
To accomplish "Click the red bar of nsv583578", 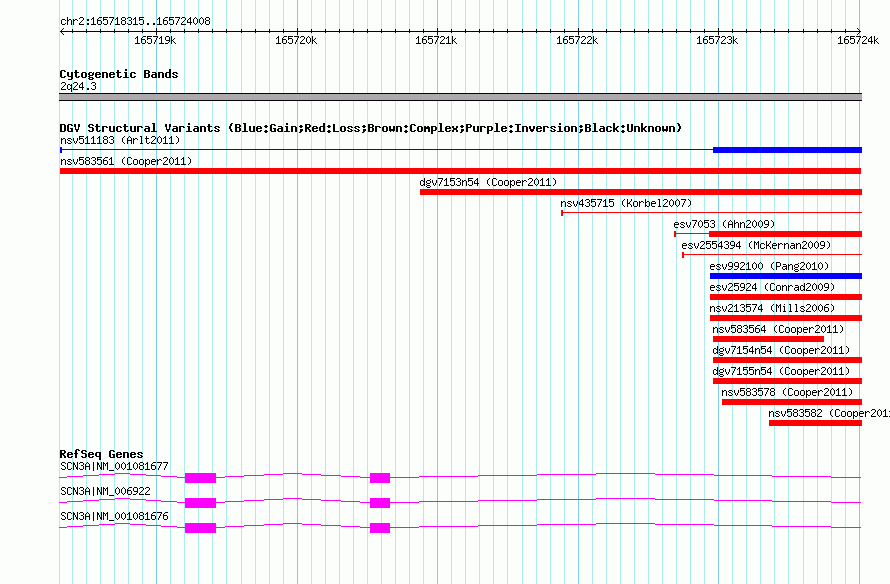I will coord(792,402).
